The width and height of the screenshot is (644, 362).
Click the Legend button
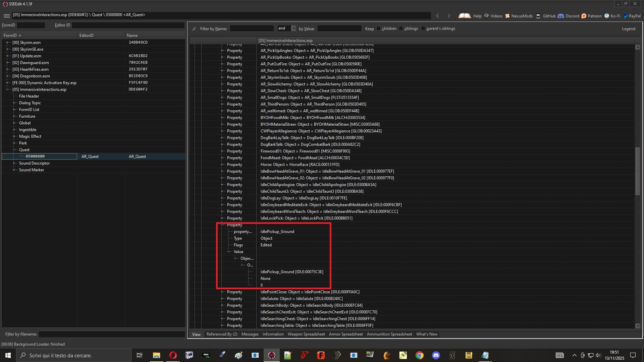[x=629, y=29]
